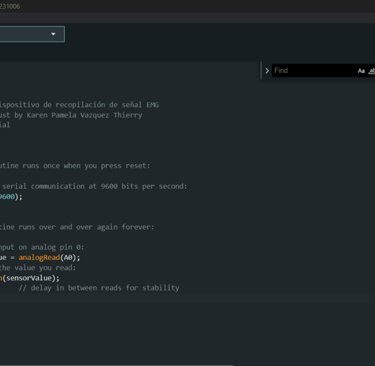Viewport: 375px width, 366px height.
Task: Click the comment 'delay in between reads for stability'
Action: pos(99,288)
